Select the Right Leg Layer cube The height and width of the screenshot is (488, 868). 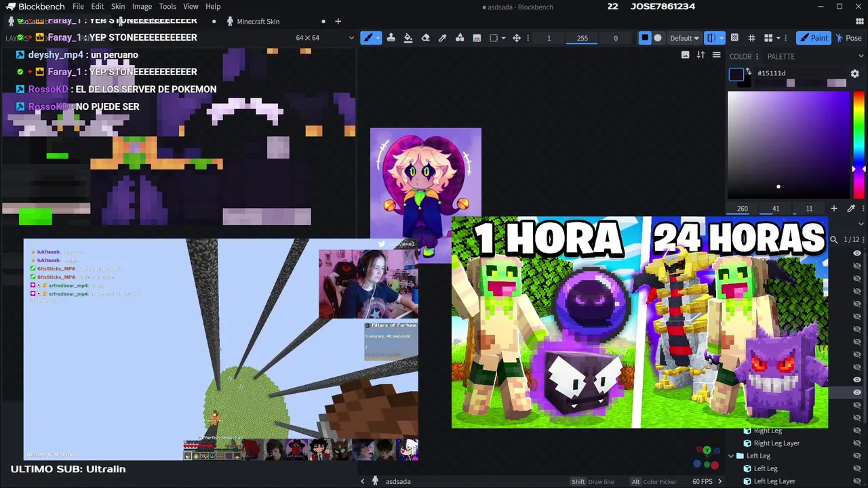[776, 443]
